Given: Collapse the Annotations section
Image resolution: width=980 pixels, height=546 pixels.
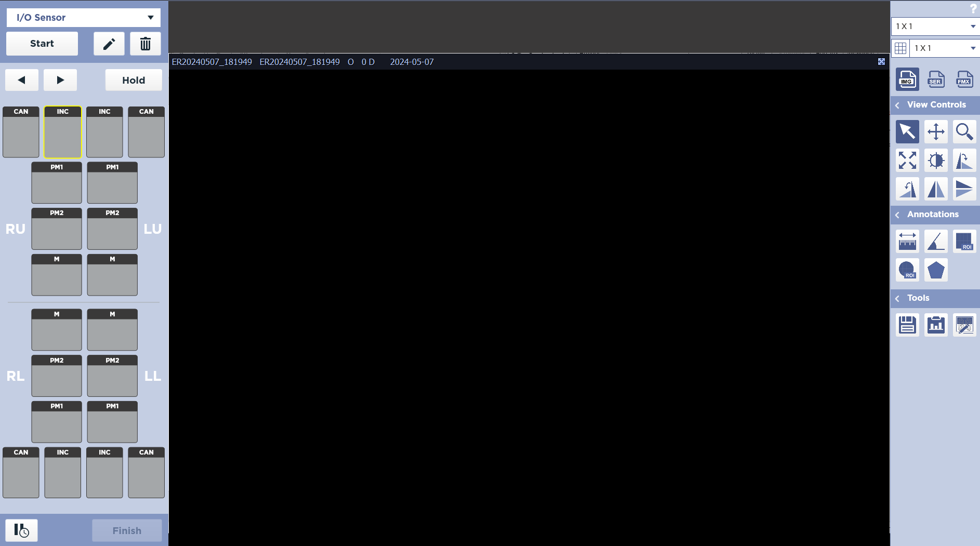Looking at the screenshot, I should [x=897, y=215].
